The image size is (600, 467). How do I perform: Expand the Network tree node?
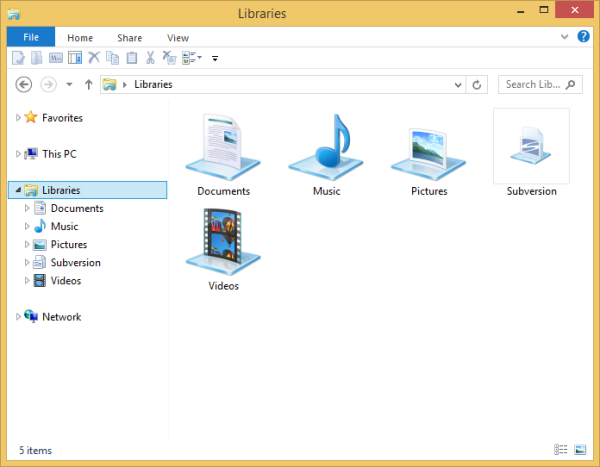[18, 317]
